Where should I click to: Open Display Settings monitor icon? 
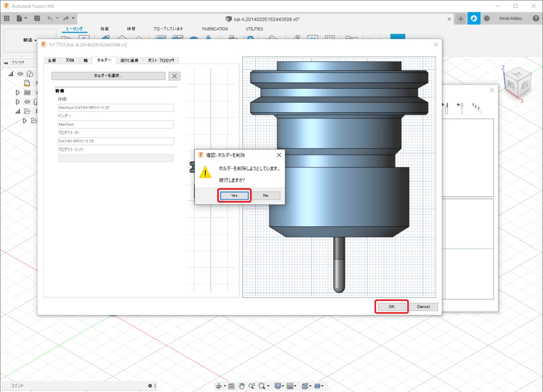click(277, 386)
